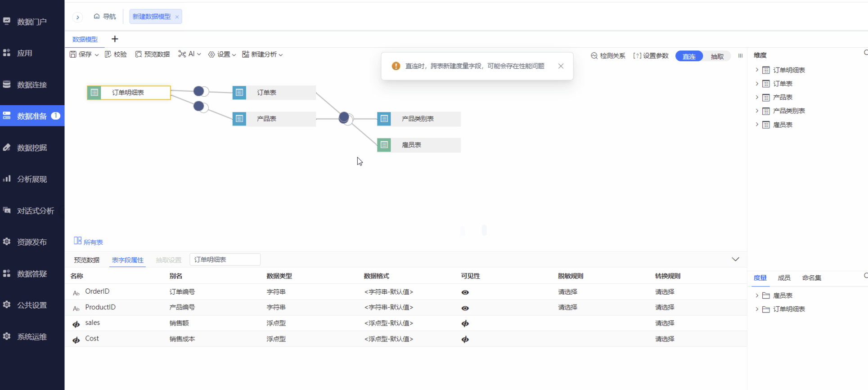Switch to the 命名集 tab
The width and height of the screenshot is (868, 390).
[x=811, y=278]
